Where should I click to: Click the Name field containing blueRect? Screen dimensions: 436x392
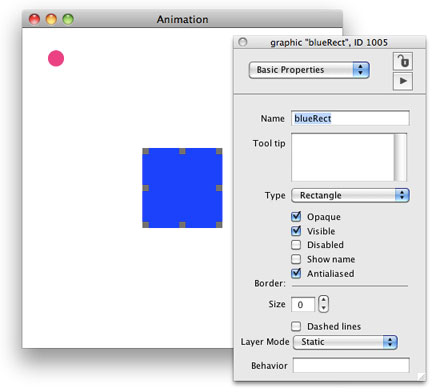[350, 118]
